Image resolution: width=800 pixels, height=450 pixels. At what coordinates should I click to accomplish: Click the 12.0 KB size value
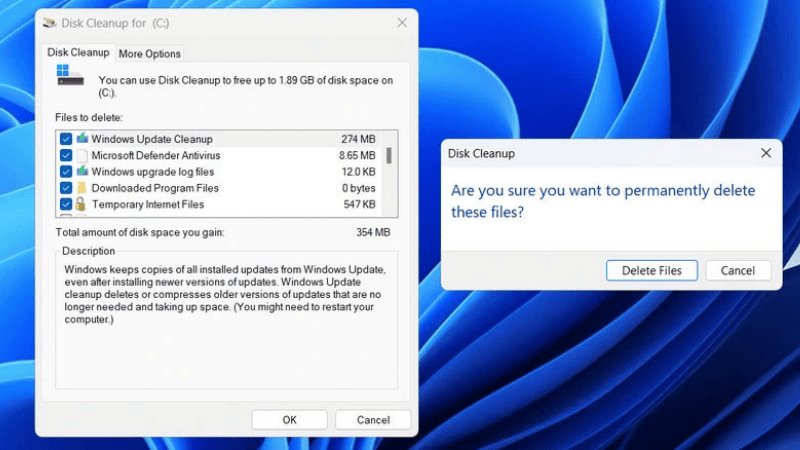click(359, 171)
